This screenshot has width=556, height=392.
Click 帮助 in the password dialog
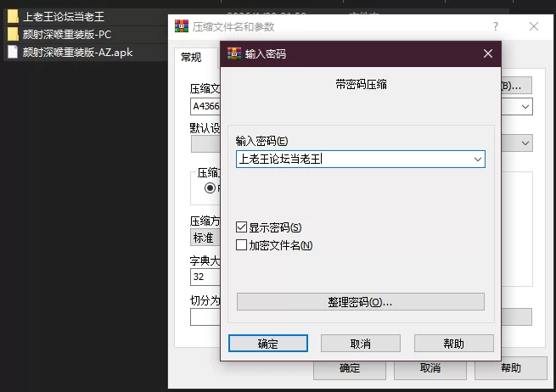454,343
